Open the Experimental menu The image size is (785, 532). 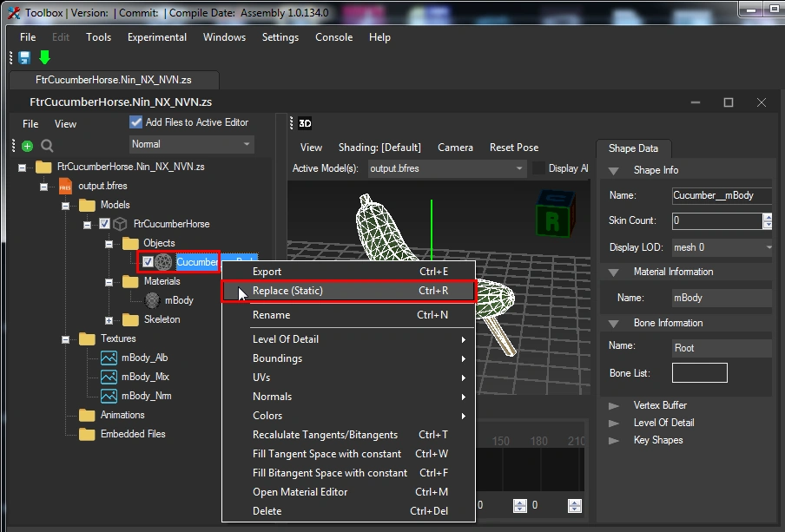156,37
